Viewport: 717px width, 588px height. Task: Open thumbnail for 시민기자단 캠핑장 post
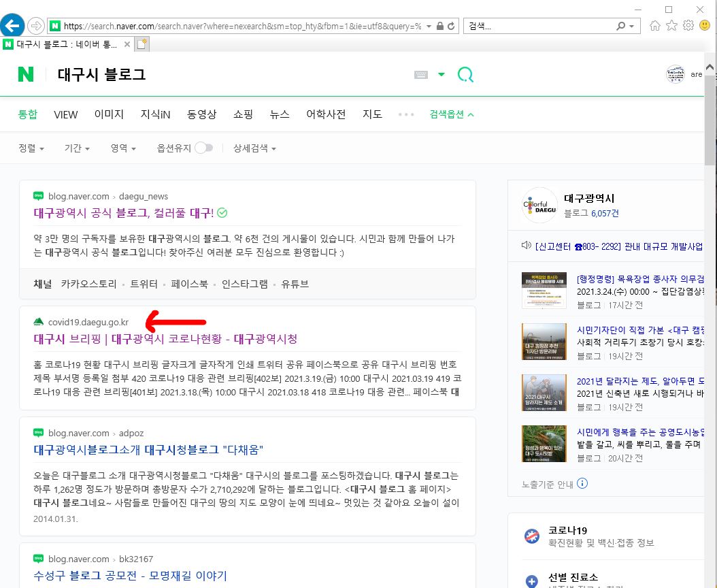click(544, 342)
